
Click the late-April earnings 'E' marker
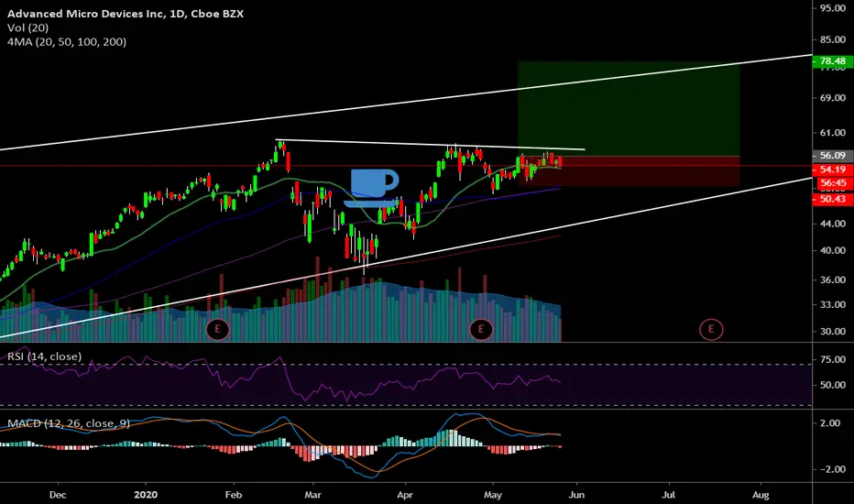click(481, 329)
